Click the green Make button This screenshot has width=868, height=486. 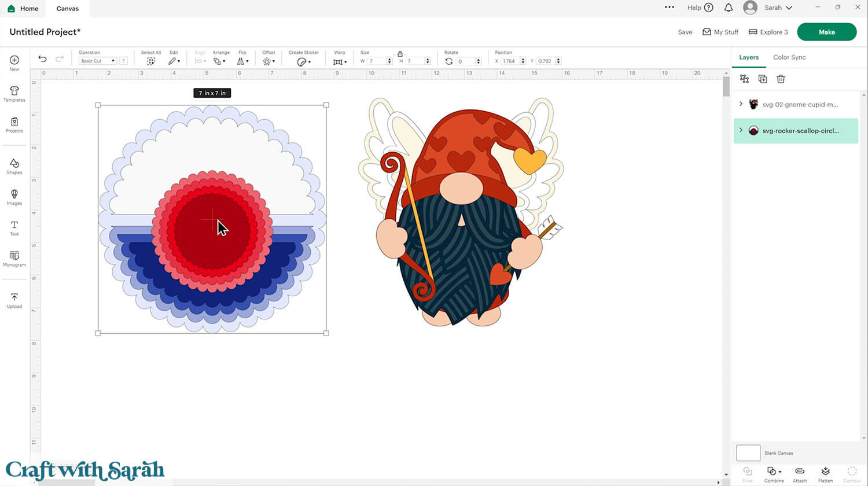(x=826, y=32)
